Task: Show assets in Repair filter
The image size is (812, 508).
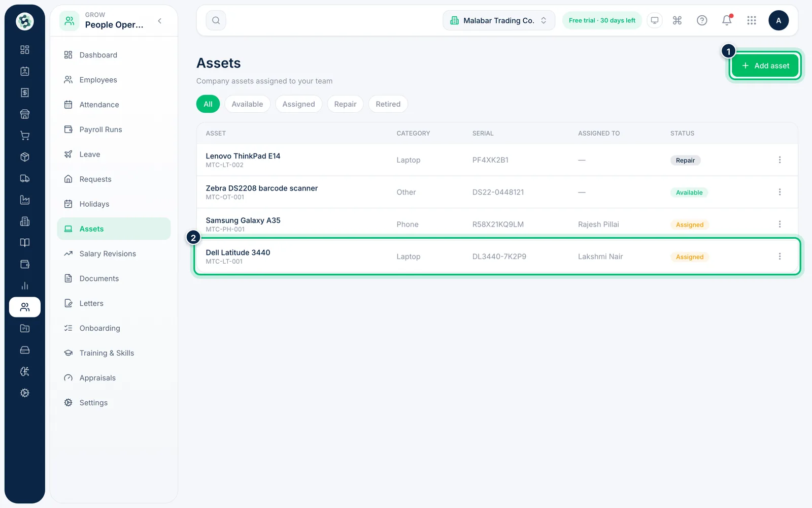Action: point(345,104)
